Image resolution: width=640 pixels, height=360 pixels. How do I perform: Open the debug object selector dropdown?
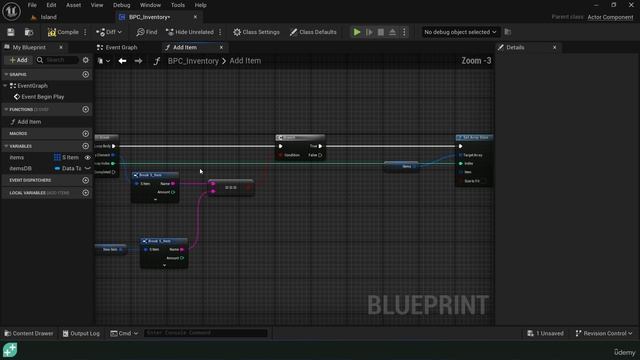click(x=460, y=32)
